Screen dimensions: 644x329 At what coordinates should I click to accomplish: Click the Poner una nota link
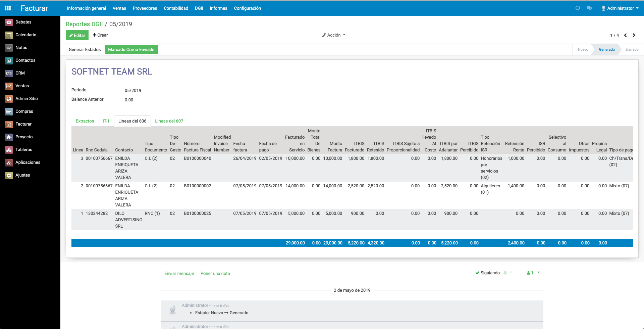coord(215,274)
